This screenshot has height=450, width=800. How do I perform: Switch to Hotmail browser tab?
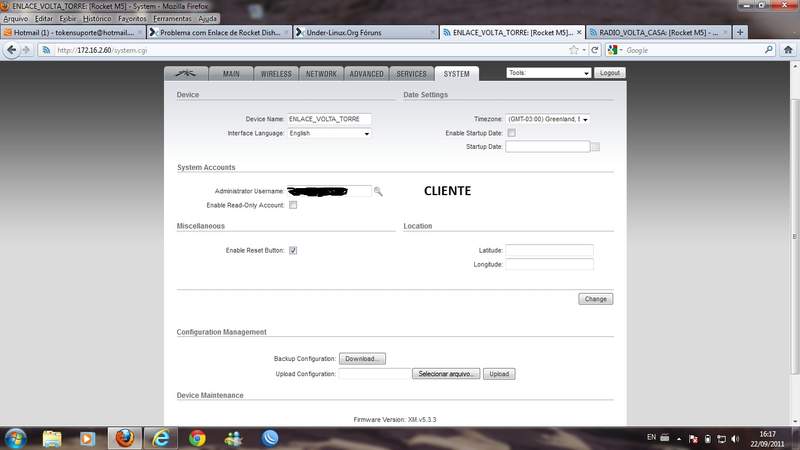click(x=73, y=32)
